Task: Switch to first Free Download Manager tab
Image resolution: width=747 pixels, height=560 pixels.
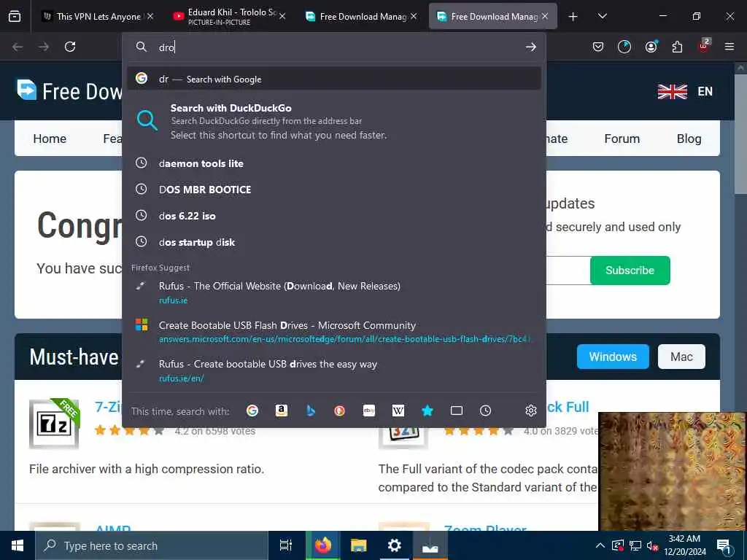Action: pos(362,16)
